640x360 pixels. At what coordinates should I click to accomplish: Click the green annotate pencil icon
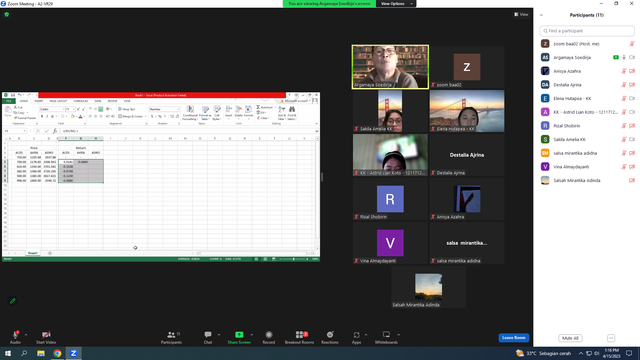[13, 301]
